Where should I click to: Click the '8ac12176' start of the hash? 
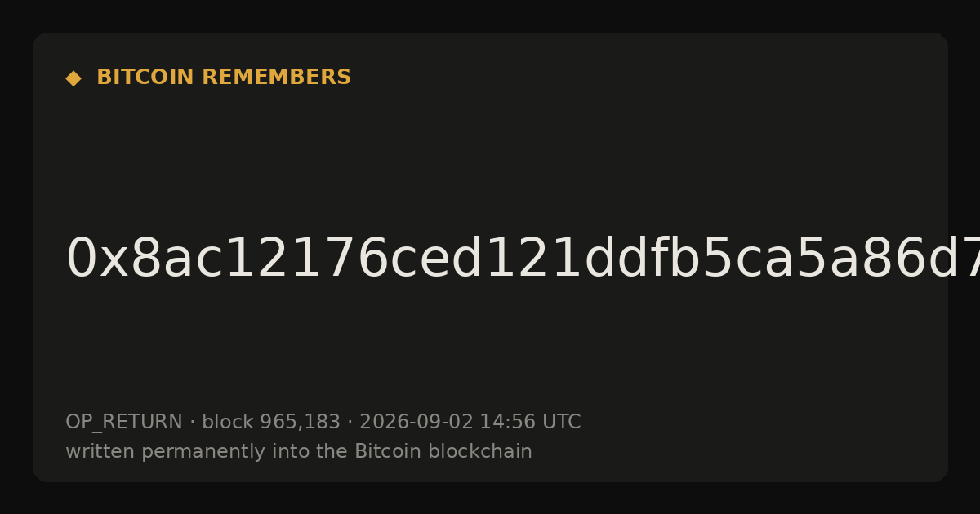258,259
